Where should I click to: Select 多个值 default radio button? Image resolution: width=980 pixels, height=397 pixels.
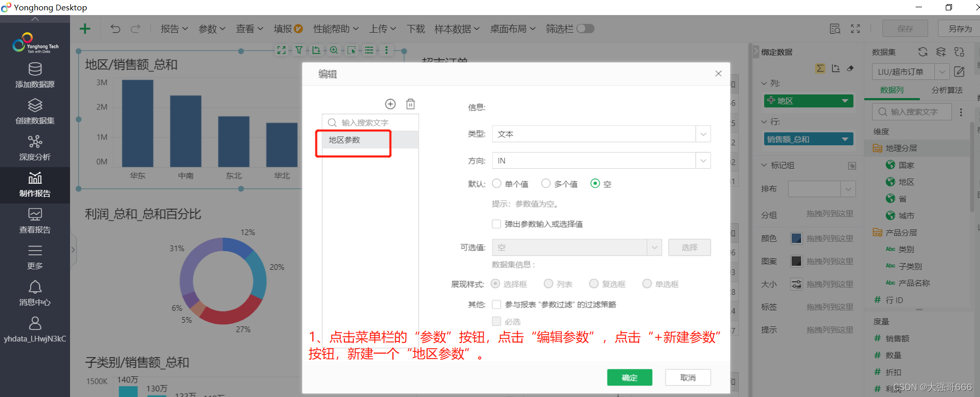(x=546, y=183)
